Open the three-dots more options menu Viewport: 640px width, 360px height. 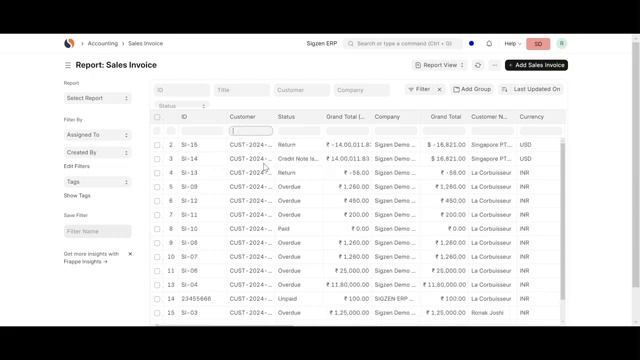pyautogui.click(x=494, y=65)
